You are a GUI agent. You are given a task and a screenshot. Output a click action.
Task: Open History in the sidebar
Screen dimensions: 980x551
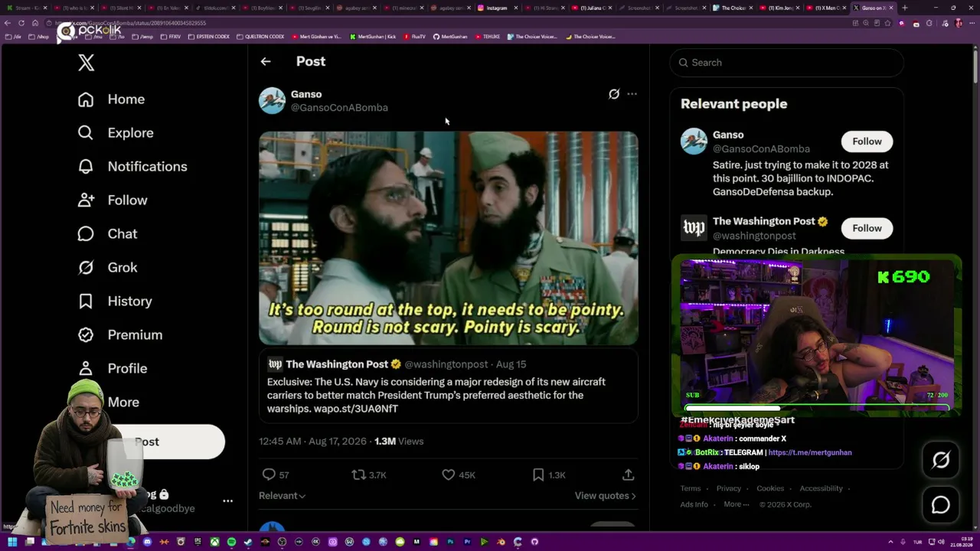point(115,302)
